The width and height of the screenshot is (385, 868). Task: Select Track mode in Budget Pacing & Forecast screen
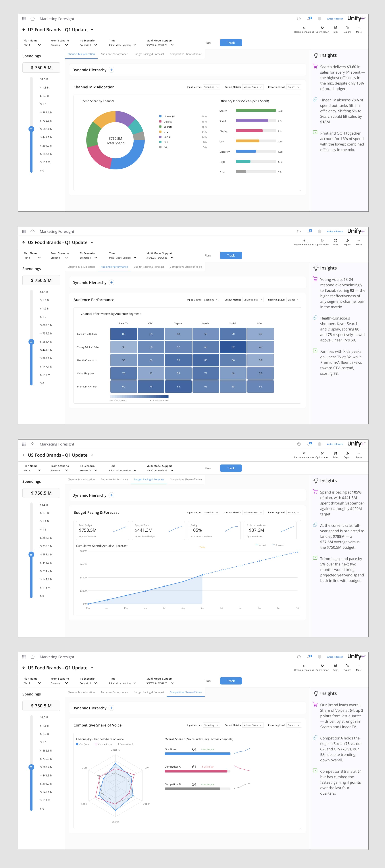point(231,468)
